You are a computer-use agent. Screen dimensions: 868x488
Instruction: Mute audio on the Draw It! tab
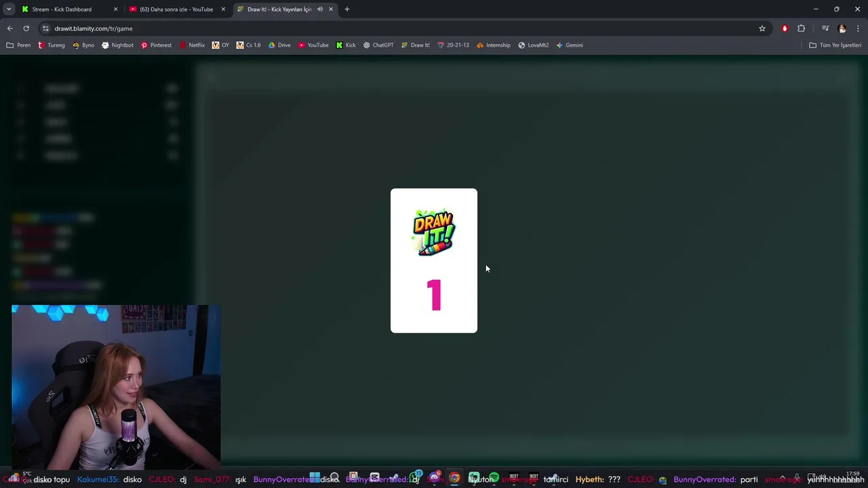pos(319,9)
